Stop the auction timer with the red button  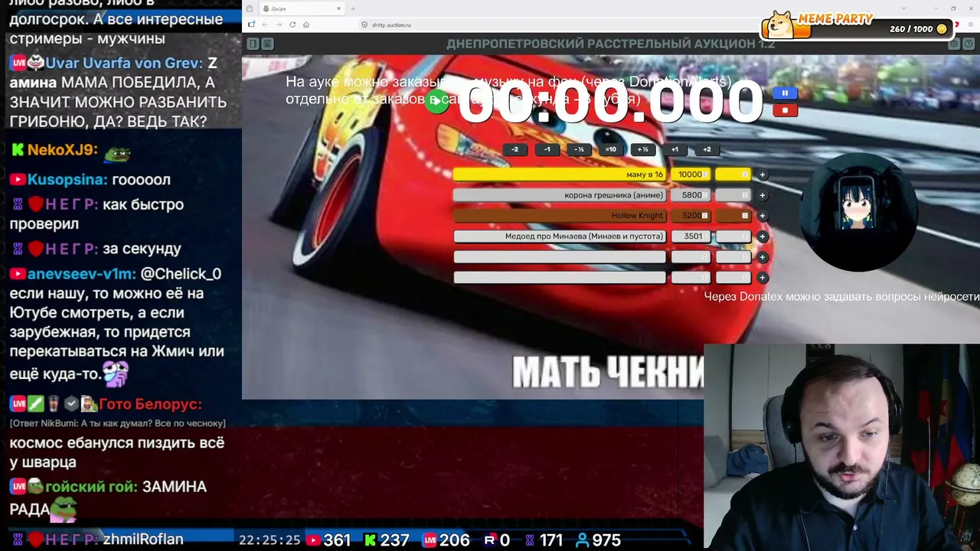coord(785,110)
